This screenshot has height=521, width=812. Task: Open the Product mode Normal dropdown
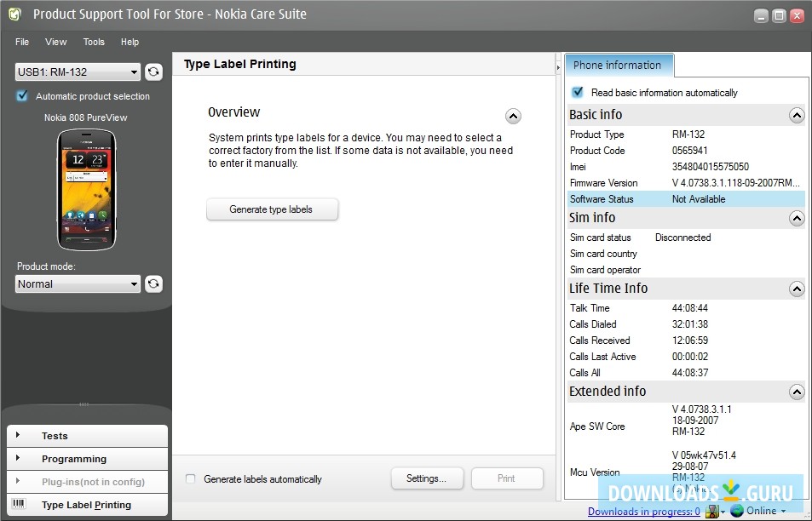[x=78, y=283]
